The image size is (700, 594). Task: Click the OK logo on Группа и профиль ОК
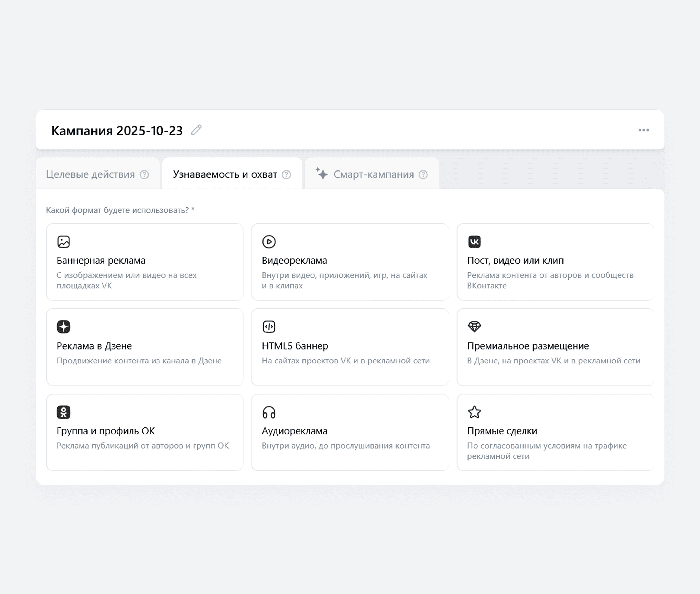click(x=63, y=412)
